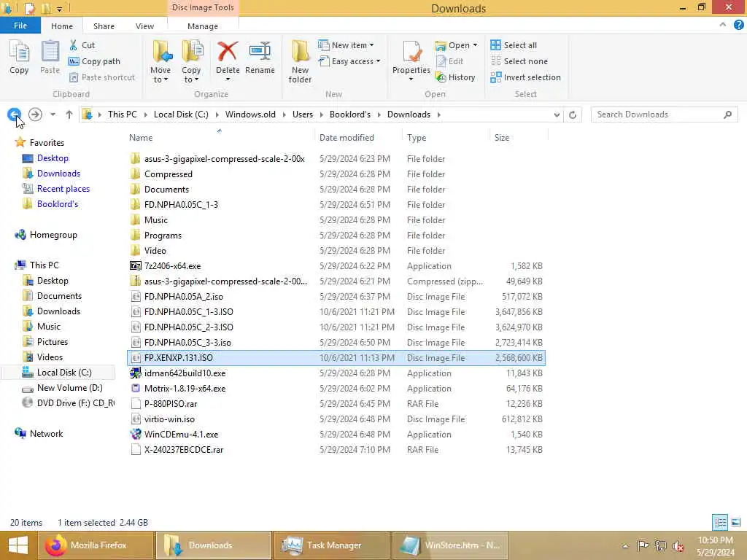This screenshot has width=747, height=560.
Task: Click the Paste icon in the ribbon
Action: (50, 57)
